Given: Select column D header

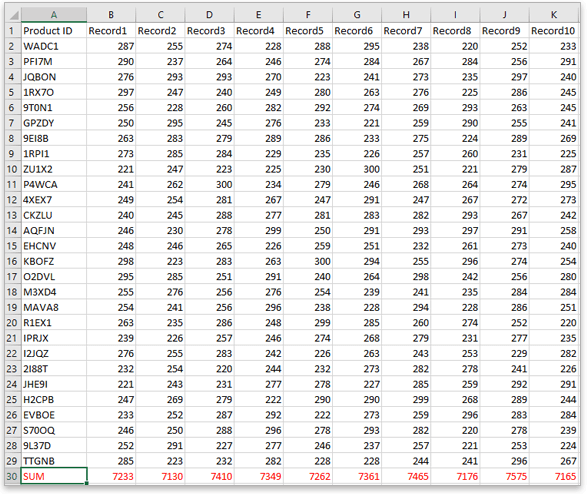Looking at the screenshot, I should 209,15.
